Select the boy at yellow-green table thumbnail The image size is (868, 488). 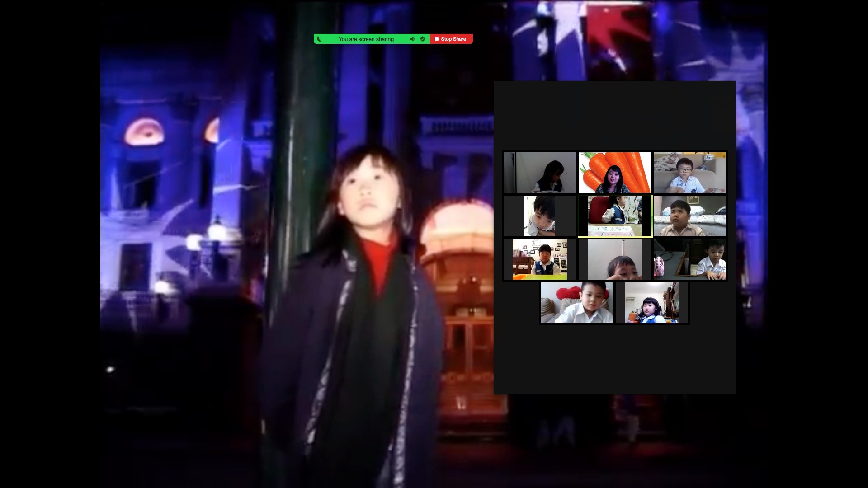540,259
